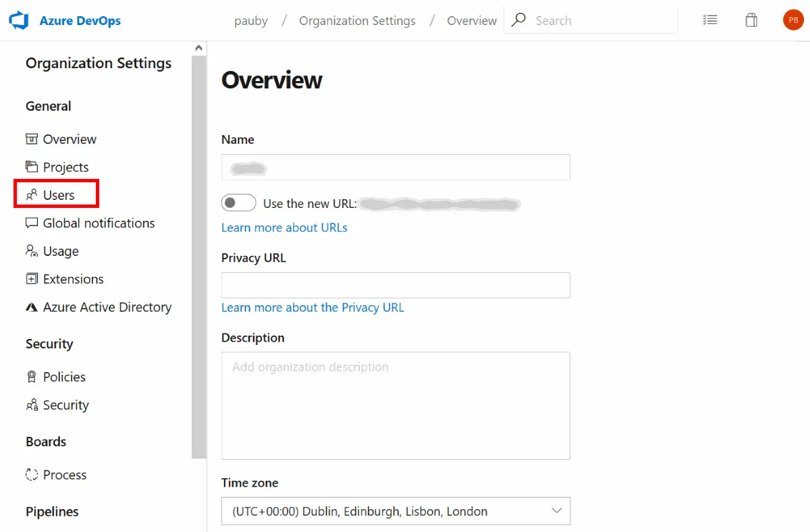Viewport: 810px width, 532px height.
Task: Open Azure Active Directory settings
Action: coord(107,307)
